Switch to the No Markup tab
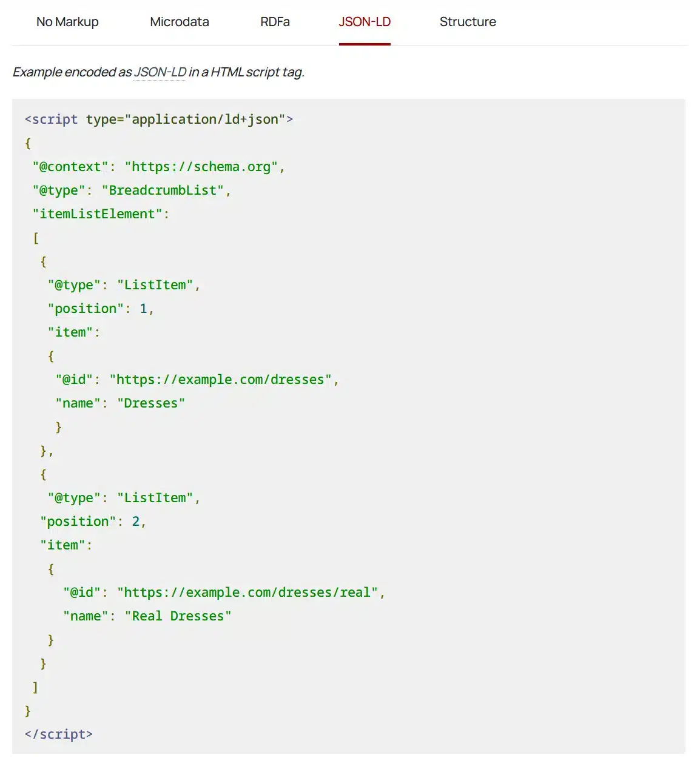The image size is (700, 769). (x=67, y=22)
